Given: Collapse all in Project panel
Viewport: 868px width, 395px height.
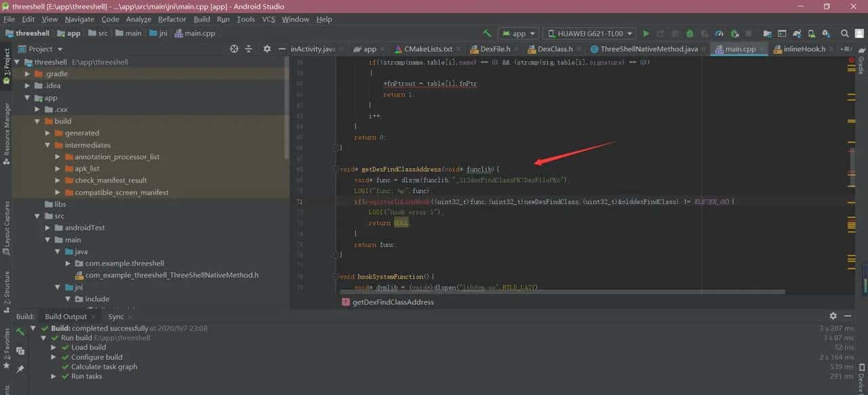Looking at the screenshot, I should tap(249, 49).
